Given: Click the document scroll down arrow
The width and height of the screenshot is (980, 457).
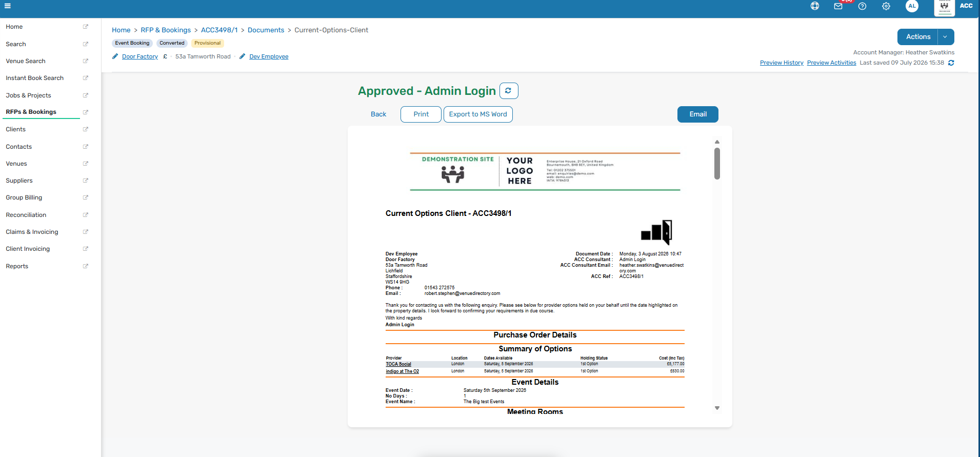Looking at the screenshot, I should 717,408.
